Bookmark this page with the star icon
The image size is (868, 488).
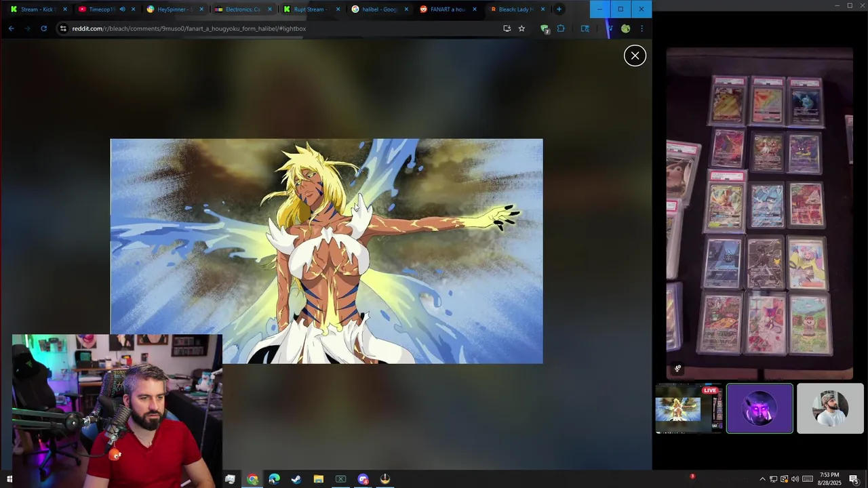(521, 28)
